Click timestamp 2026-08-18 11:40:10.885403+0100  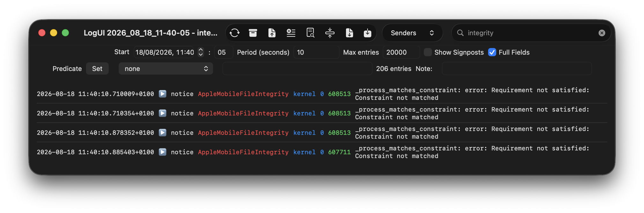coord(95,152)
